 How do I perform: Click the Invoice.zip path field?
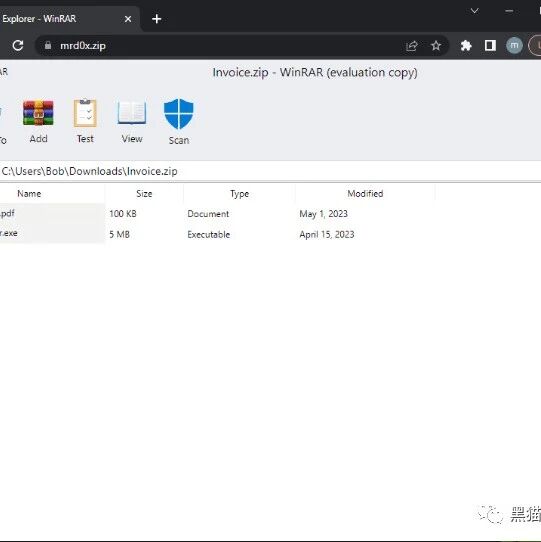pyautogui.click(x=270, y=171)
